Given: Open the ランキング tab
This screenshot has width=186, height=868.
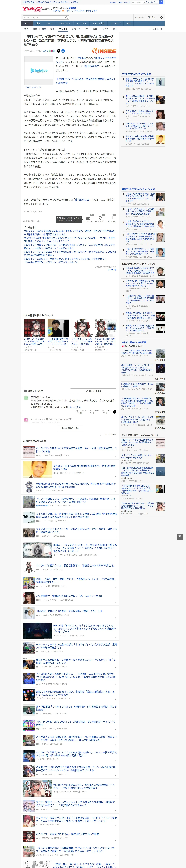Looking at the screenshot, I should click(115, 24).
